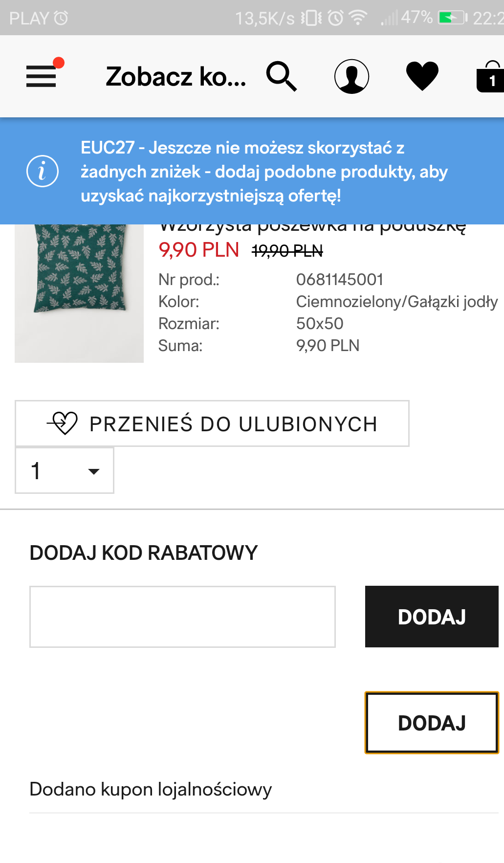504x863 pixels.
Task: Tap the Dodano kupon lojalnościowy text
Action: tap(151, 789)
